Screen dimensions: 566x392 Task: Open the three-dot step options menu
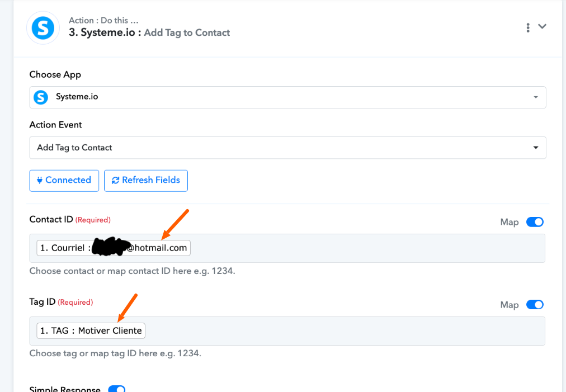[528, 27]
